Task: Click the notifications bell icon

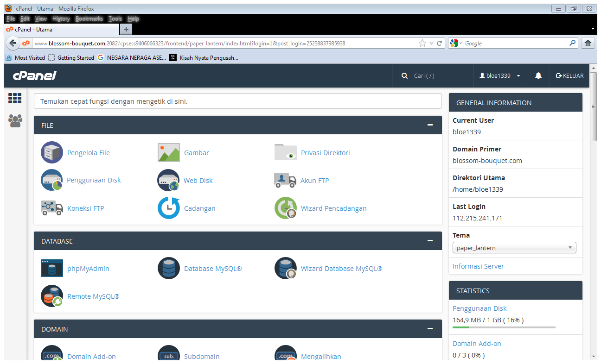Action: [538, 75]
